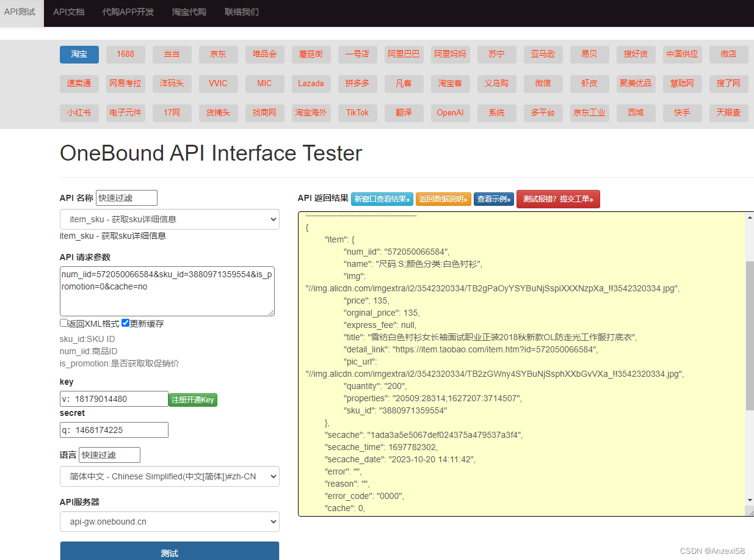Select the 慧聪网 platform button
Screen dimensions: 754x560
(683, 84)
